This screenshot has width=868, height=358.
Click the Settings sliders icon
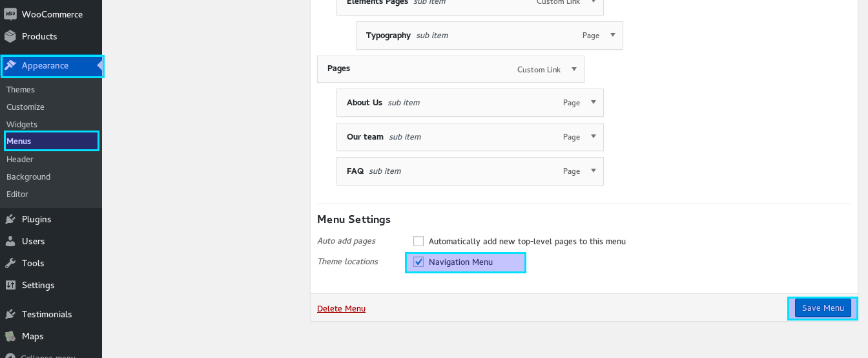[x=10, y=285]
